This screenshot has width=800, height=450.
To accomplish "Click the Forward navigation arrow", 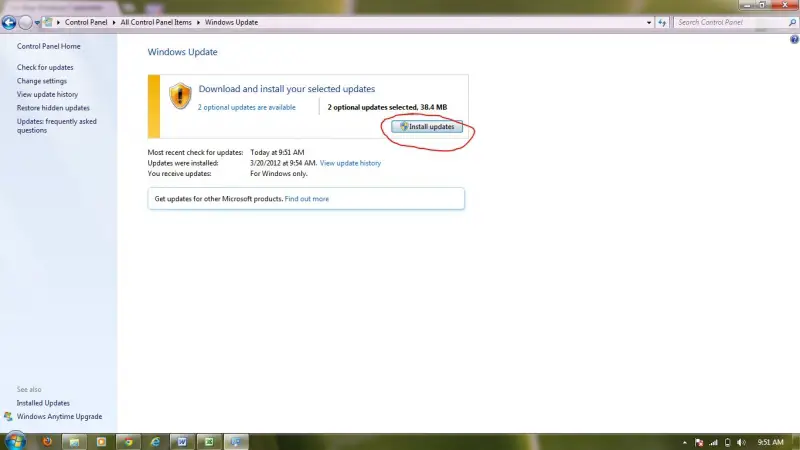I will point(25,22).
